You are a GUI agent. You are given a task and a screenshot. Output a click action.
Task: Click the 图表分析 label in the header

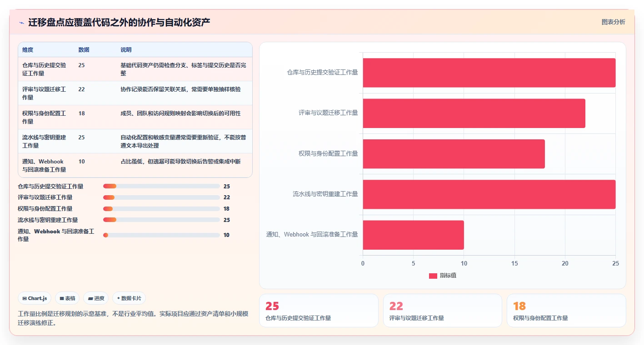click(613, 22)
